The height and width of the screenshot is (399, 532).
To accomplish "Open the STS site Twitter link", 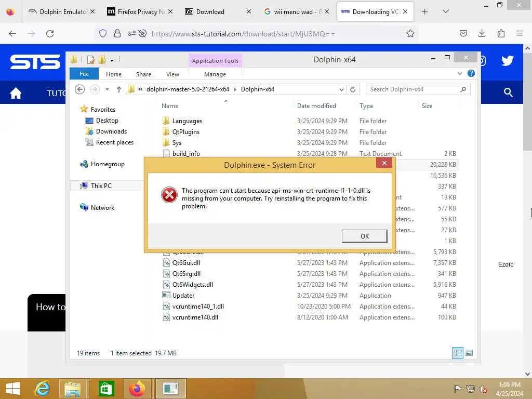I will click(507, 61).
